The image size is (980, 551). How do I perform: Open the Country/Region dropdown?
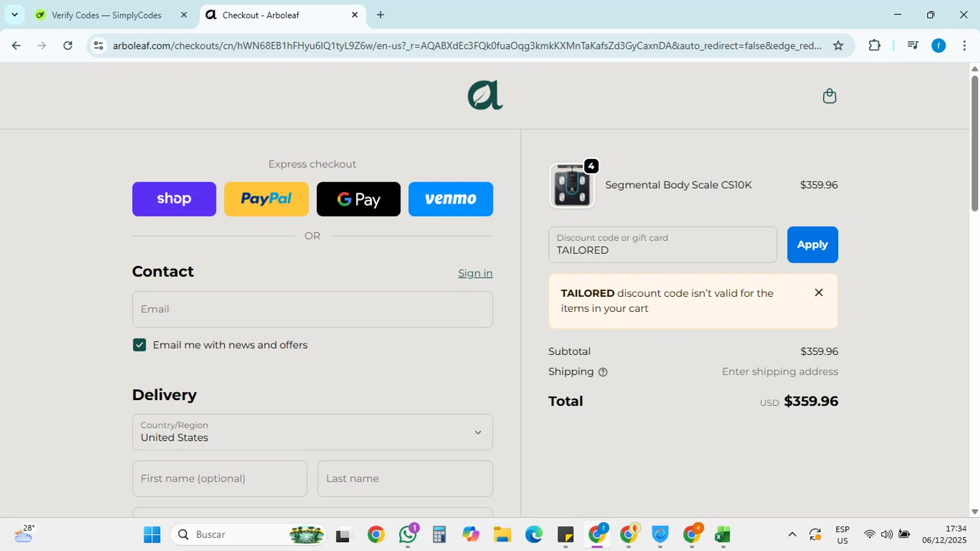(312, 431)
